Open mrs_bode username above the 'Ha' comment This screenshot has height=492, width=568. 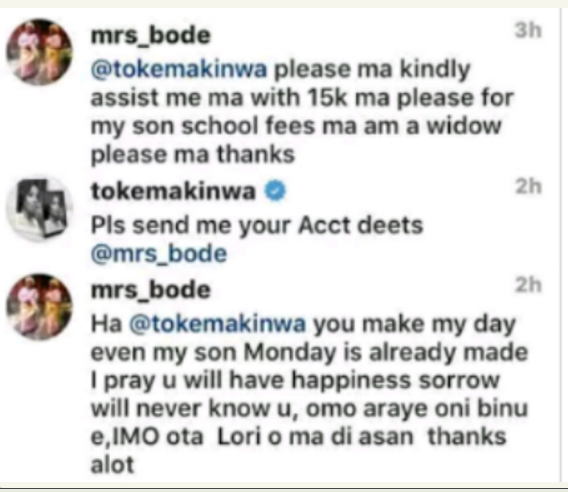click(x=150, y=290)
